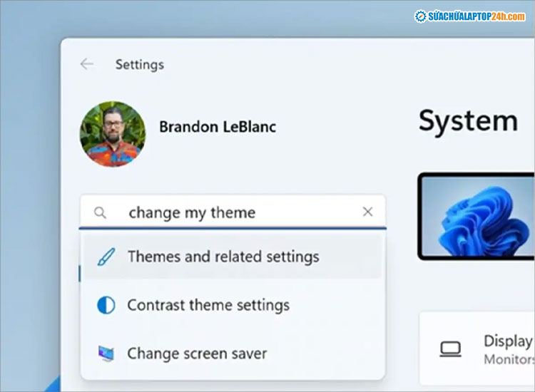535x392 pixels.
Task: Open the Display settings entry
Action: [x=506, y=341]
